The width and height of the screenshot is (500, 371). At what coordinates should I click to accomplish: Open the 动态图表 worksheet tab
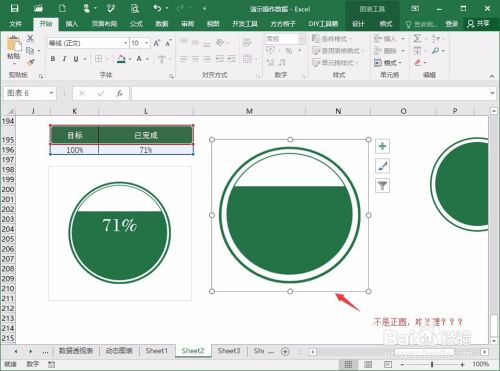pyautogui.click(x=119, y=351)
